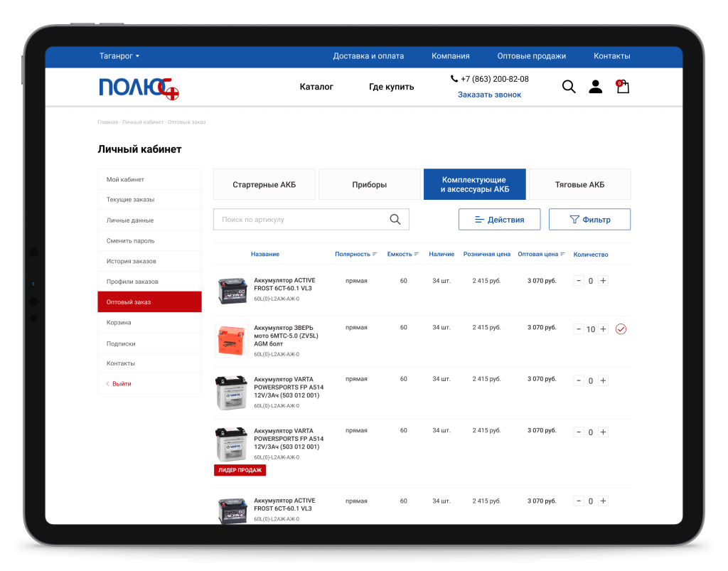Open the user account profile icon
The height and width of the screenshot is (571, 728).
tap(595, 86)
